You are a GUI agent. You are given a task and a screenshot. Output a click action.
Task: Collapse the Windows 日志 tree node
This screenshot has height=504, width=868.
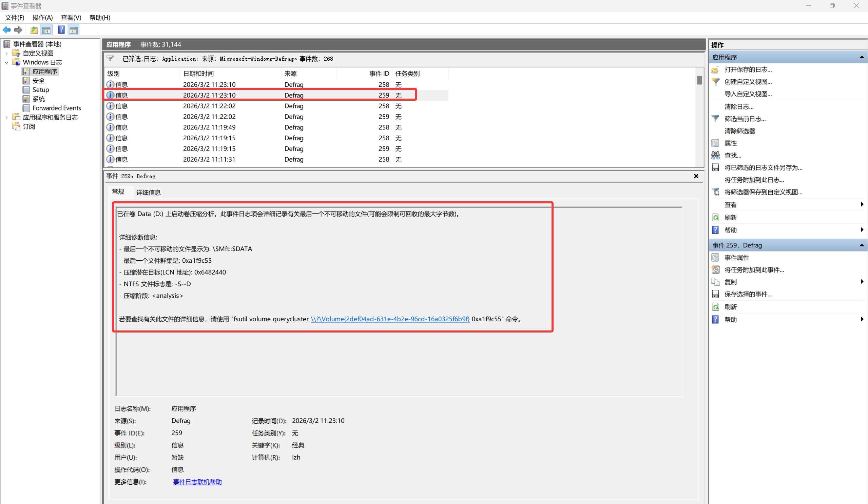pyautogui.click(x=6, y=62)
